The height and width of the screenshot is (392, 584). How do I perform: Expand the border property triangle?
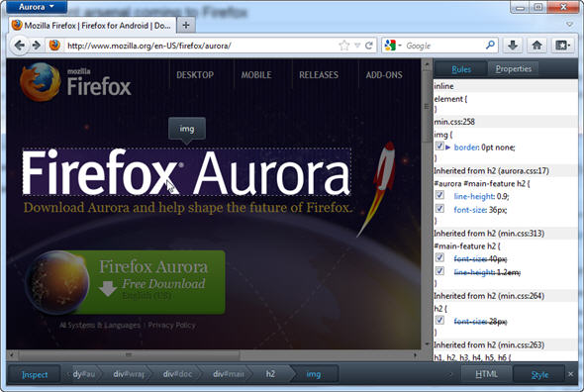click(x=448, y=147)
